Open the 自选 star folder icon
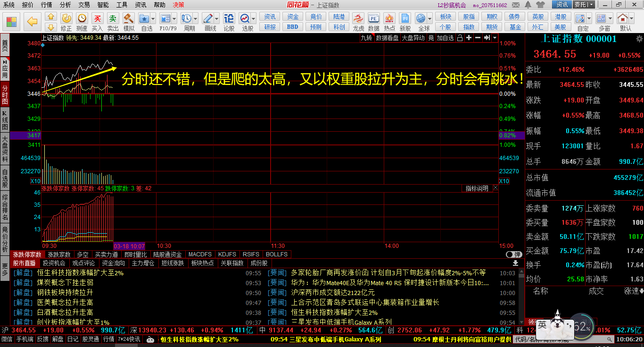The height and width of the screenshot is (347, 644). point(144,18)
